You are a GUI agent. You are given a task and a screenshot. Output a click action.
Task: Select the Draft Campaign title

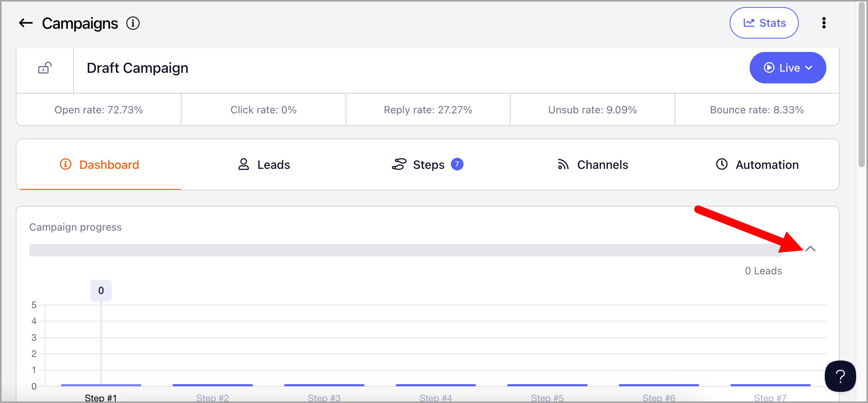(x=137, y=68)
